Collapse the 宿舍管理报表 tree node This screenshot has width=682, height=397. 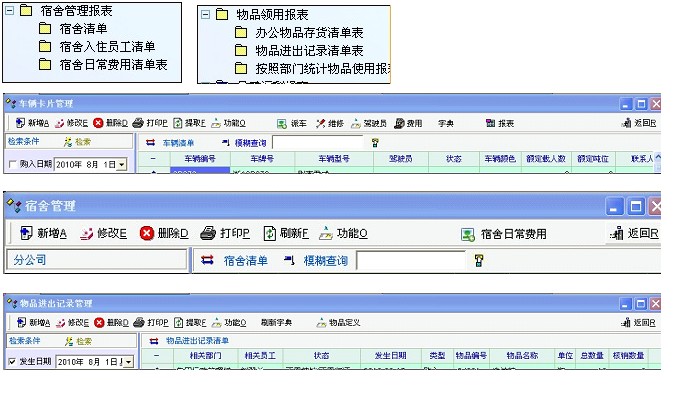pyautogui.click(x=10, y=10)
